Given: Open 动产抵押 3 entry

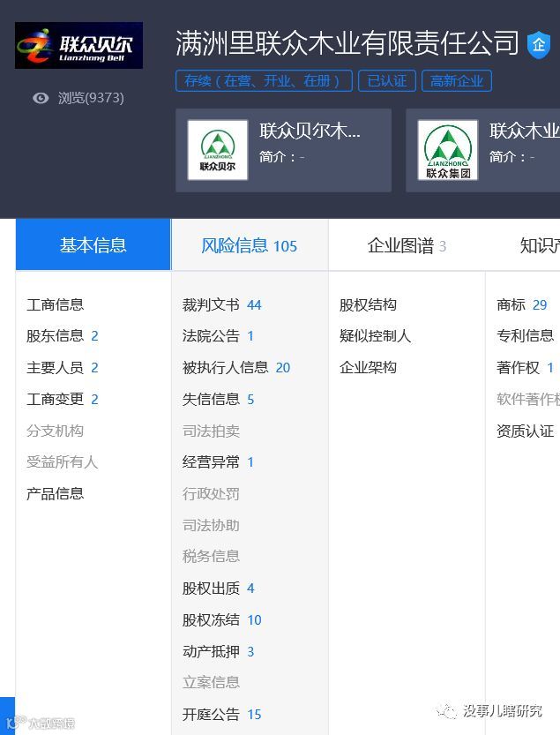Looking at the screenshot, I should (x=219, y=651).
